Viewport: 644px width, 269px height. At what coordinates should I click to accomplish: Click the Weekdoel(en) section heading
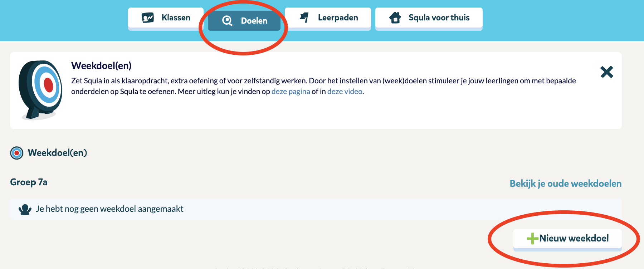click(x=57, y=153)
